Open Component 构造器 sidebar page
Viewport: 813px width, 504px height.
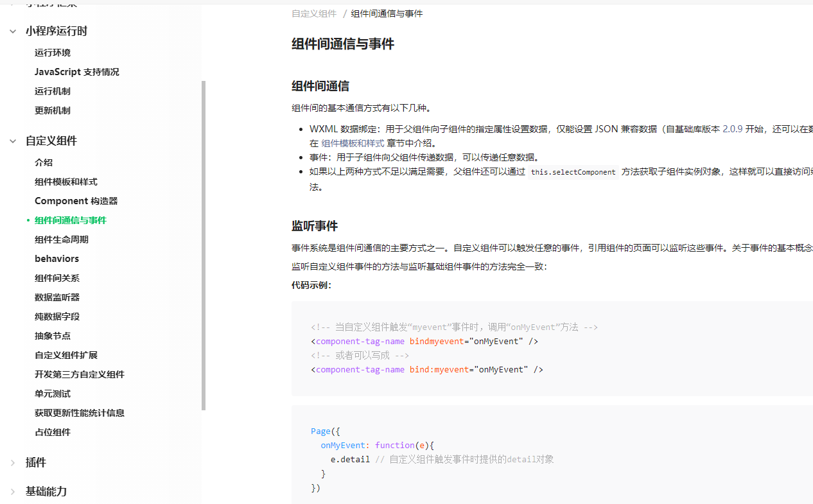pyautogui.click(x=76, y=201)
